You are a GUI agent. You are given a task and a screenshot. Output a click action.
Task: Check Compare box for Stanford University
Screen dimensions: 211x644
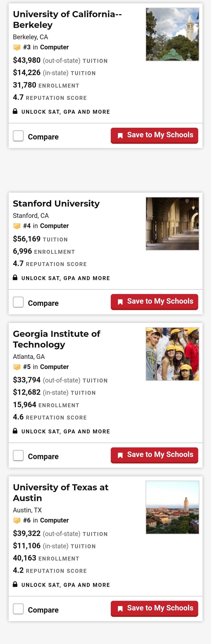(18, 302)
